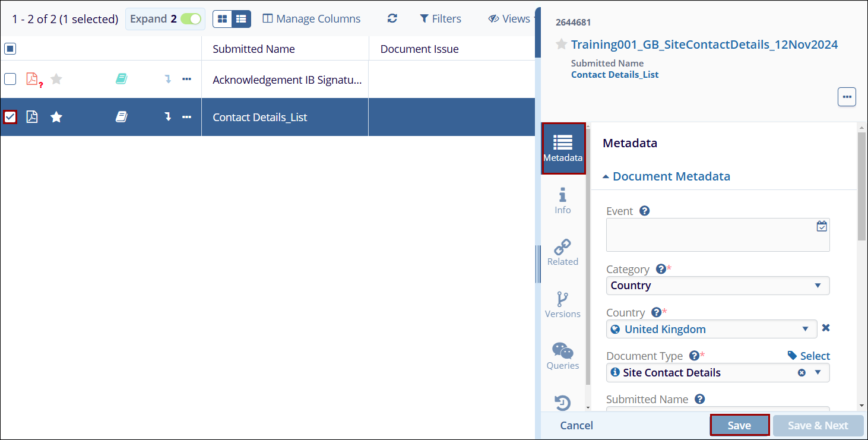Open the Versions side tab

pos(562,305)
